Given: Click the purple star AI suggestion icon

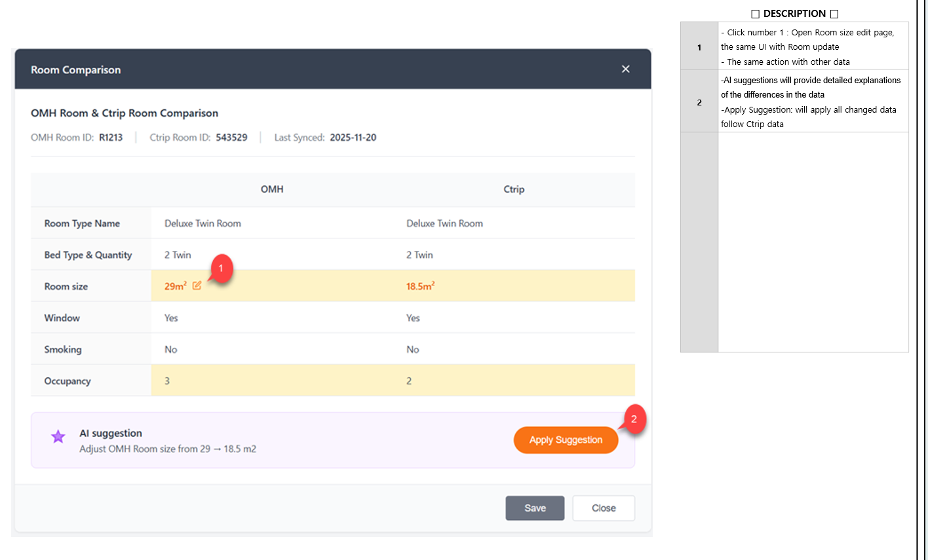Looking at the screenshot, I should [58, 437].
